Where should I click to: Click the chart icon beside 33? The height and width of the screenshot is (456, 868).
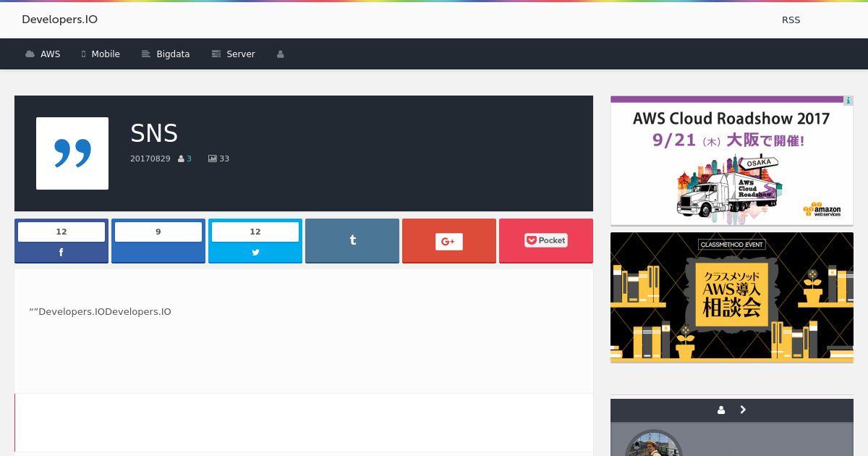tap(213, 159)
